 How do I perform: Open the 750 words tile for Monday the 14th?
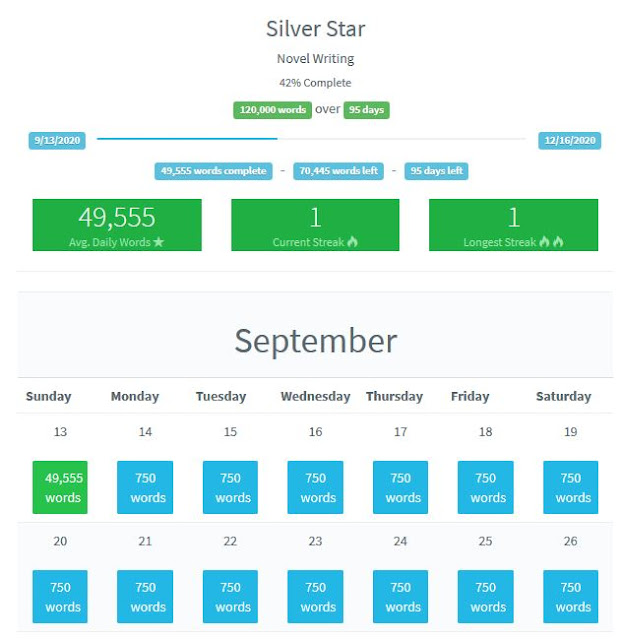click(145, 487)
